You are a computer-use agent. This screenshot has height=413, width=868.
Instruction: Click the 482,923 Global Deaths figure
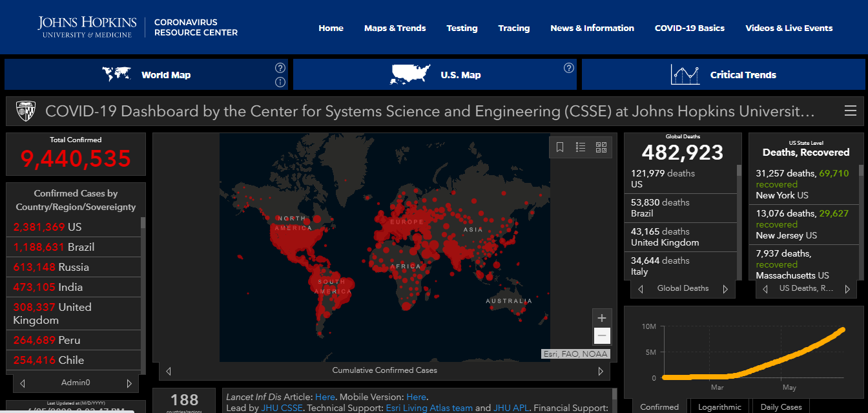click(683, 153)
